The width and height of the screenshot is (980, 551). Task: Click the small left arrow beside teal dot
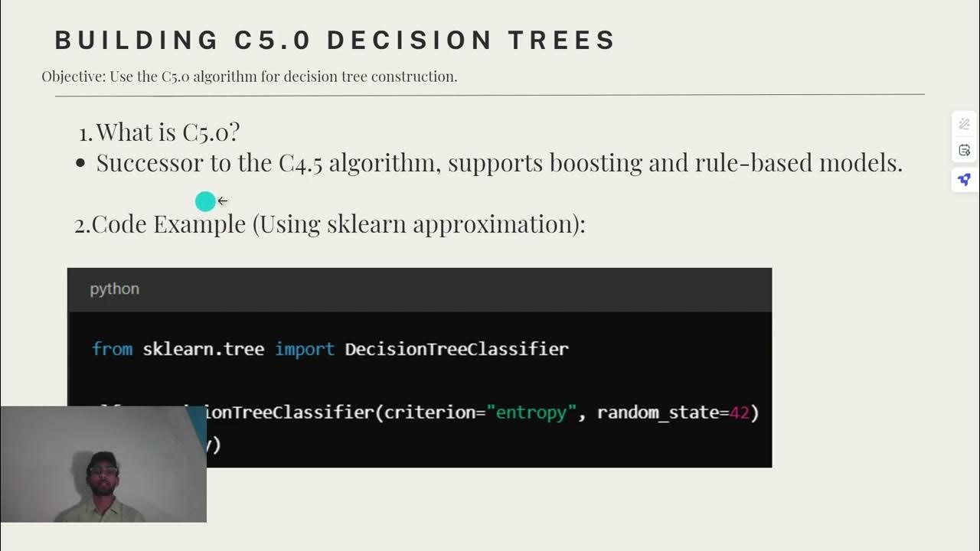pos(222,201)
